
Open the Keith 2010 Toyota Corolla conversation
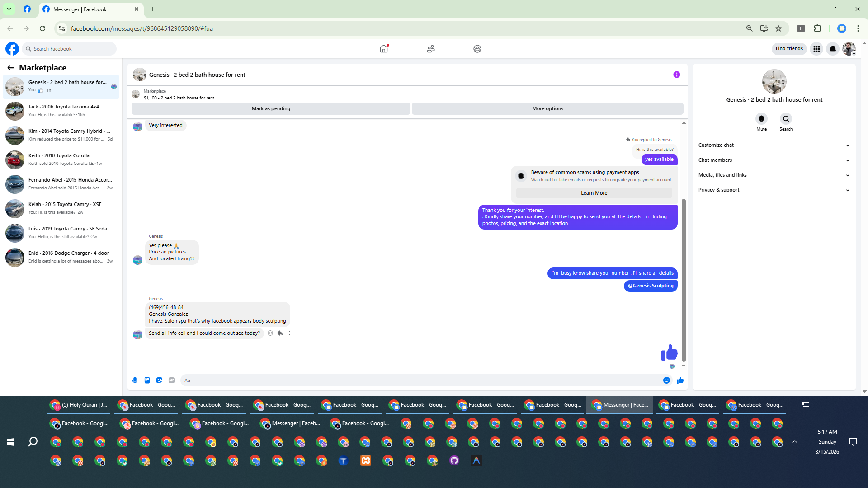pos(61,160)
